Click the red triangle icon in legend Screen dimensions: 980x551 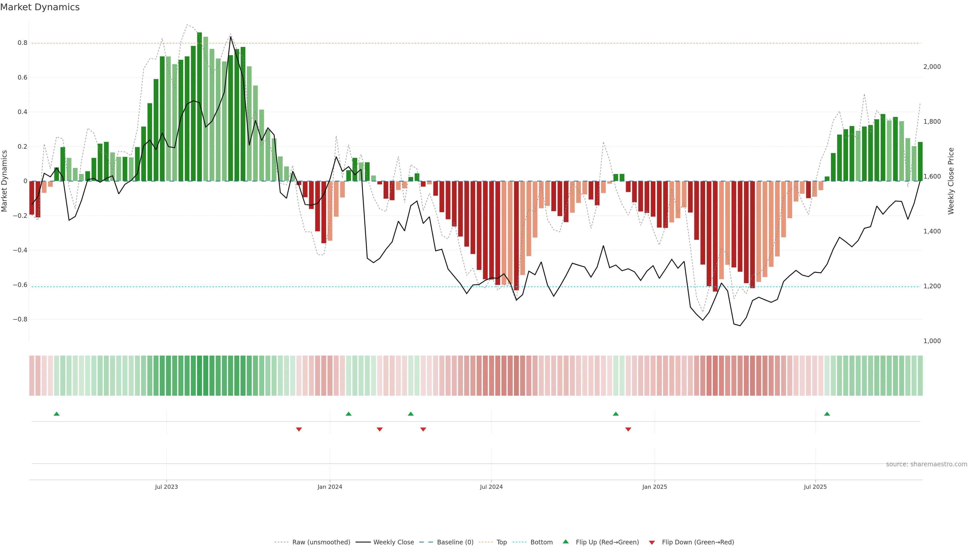point(652,543)
